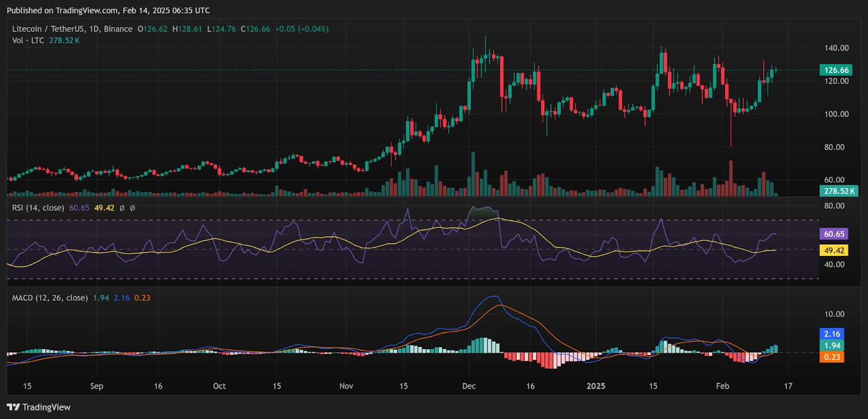The width and height of the screenshot is (868, 419).
Task: Click the 40.00 label on RSI axis
Action: [834, 264]
